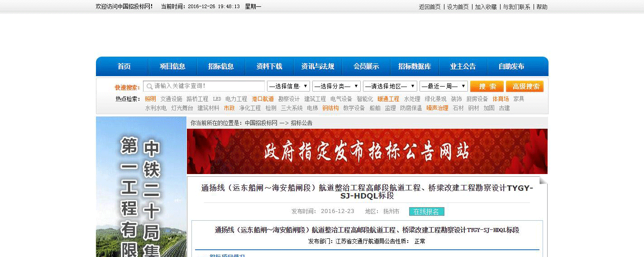Click the 在线报名 online registration button
The width and height of the screenshot is (644, 257).
427,212
